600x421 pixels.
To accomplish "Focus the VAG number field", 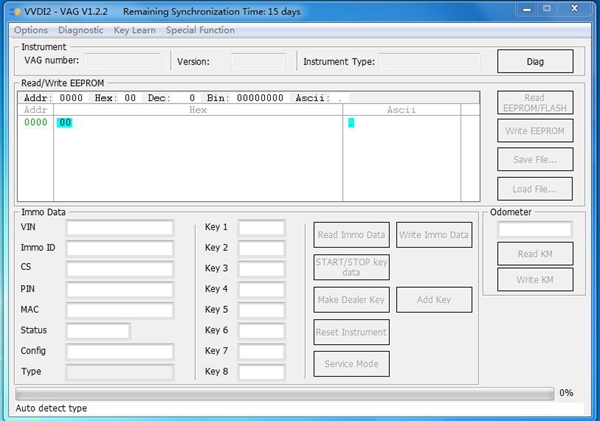I will [x=122, y=61].
